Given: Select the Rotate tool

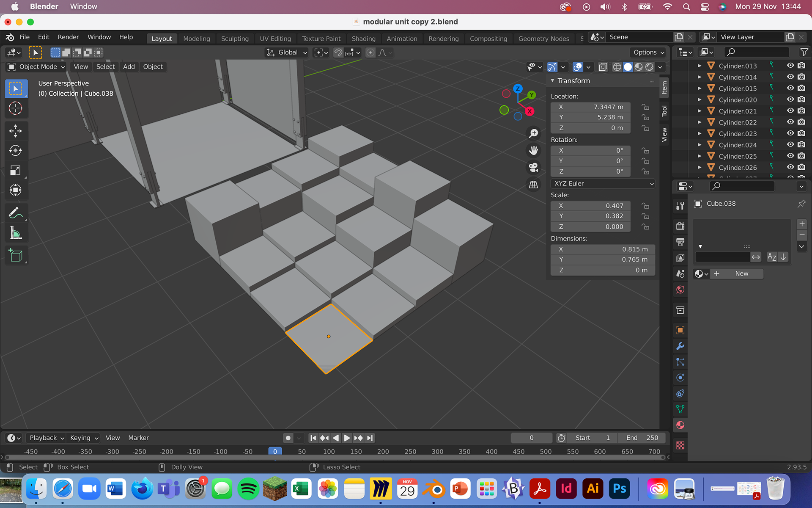Looking at the screenshot, I should pyautogui.click(x=16, y=151).
